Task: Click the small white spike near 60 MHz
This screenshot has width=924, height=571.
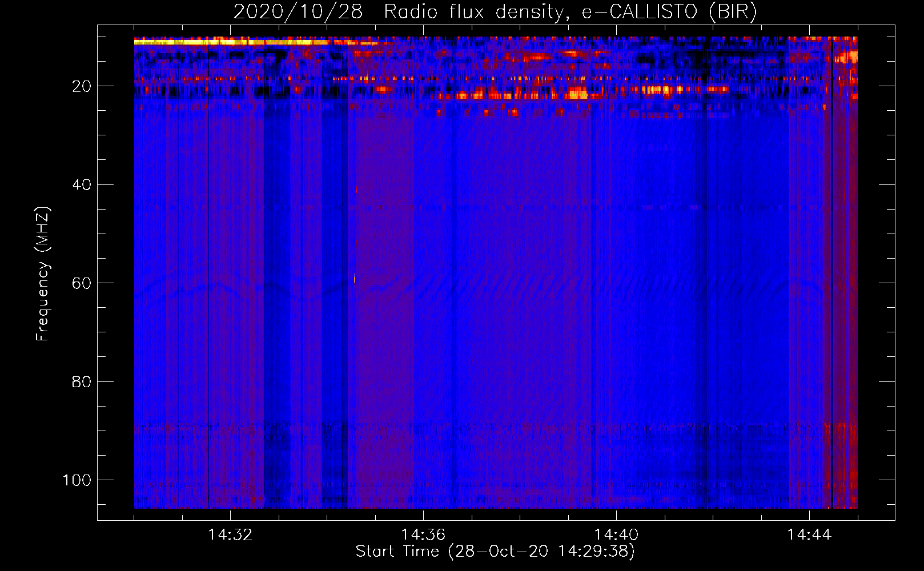Action: tap(355, 278)
